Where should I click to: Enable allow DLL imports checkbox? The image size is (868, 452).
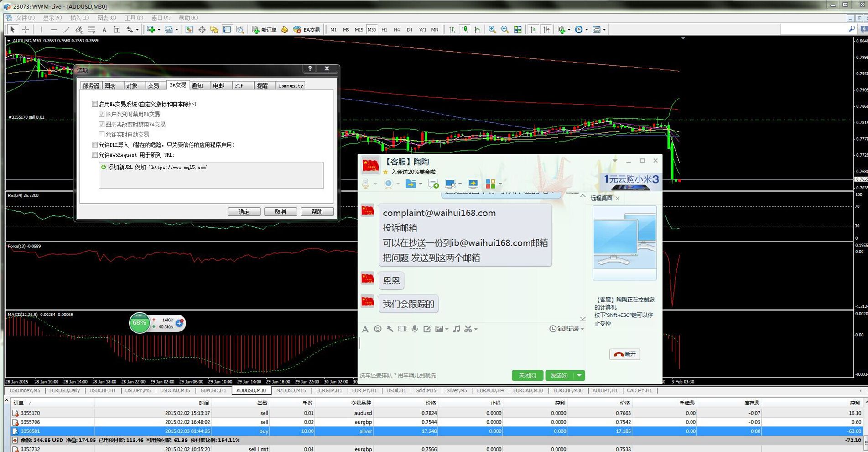(x=95, y=145)
